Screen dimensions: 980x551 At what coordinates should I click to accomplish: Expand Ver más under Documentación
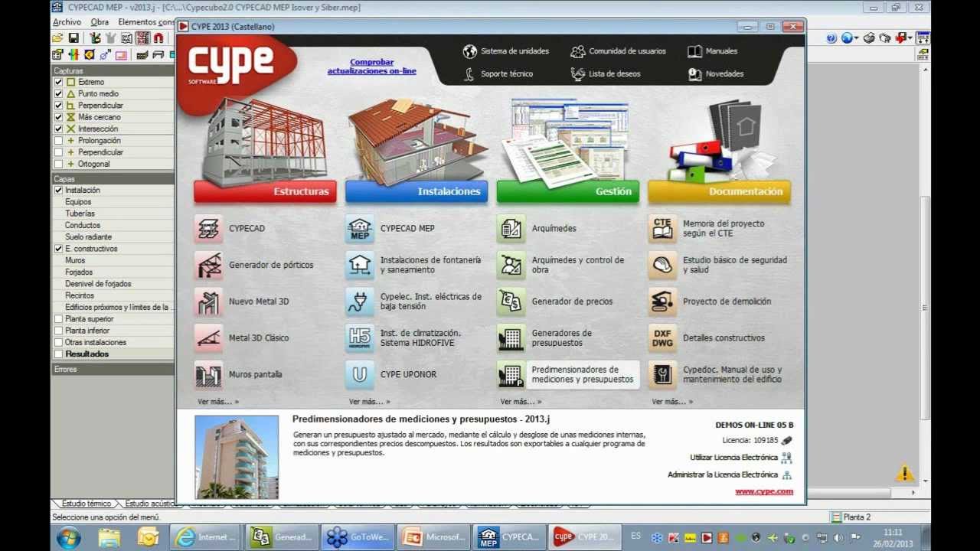(x=672, y=402)
